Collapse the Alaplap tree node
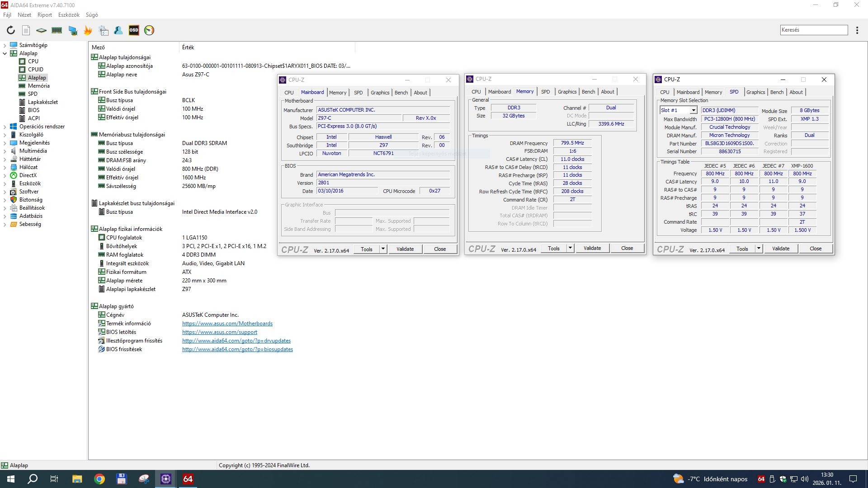868x488 pixels. [5, 53]
